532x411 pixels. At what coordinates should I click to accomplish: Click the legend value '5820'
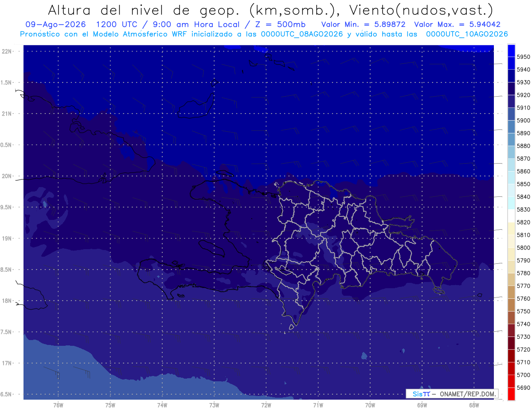pos(524,222)
